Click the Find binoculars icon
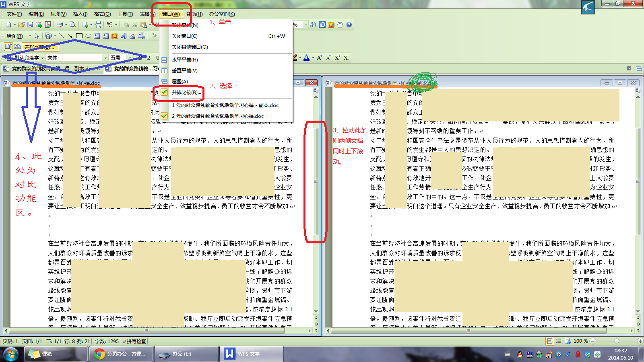Image resolution: width=644 pixels, height=362 pixels. click(314, 25)
